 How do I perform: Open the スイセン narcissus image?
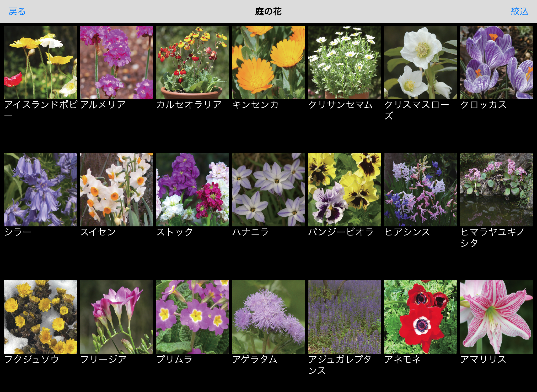(116, 190)
